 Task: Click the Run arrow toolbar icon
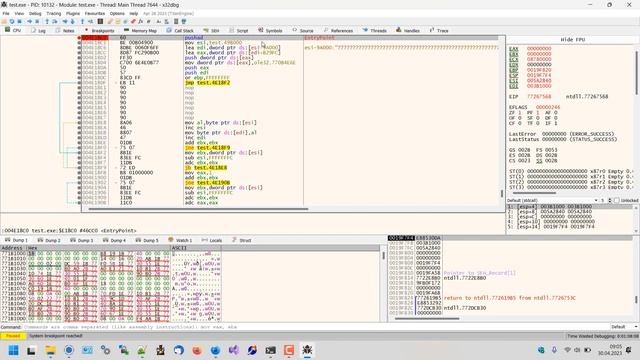[x=29, y=21]
